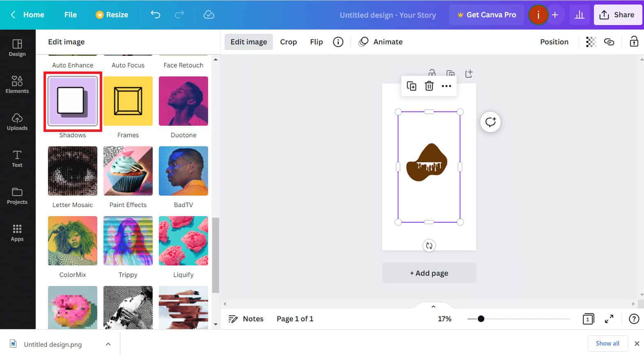Click the duplicate page icon above canvas
644x355 pixels.
click(450, 74)
